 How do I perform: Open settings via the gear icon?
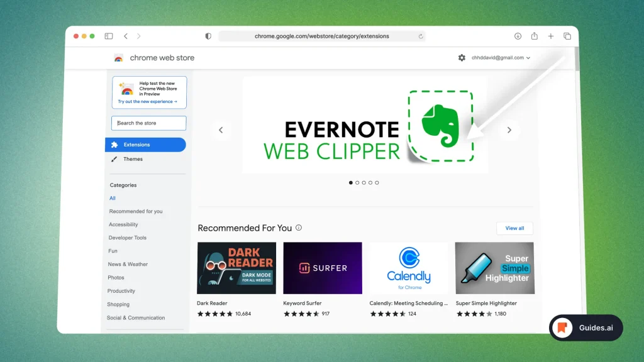462,58
